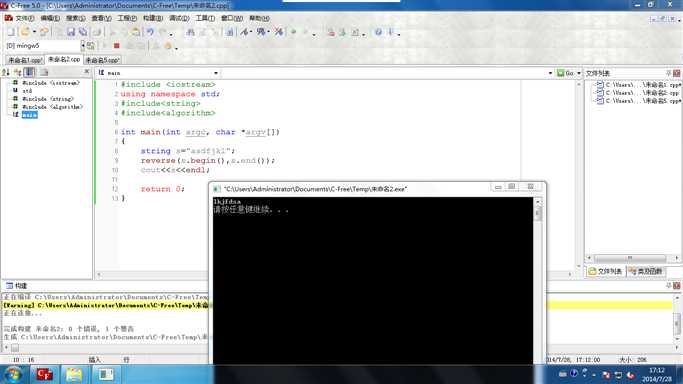
Task: Select the 文件列表 tab at panel bottom
Action: point(606,271)
